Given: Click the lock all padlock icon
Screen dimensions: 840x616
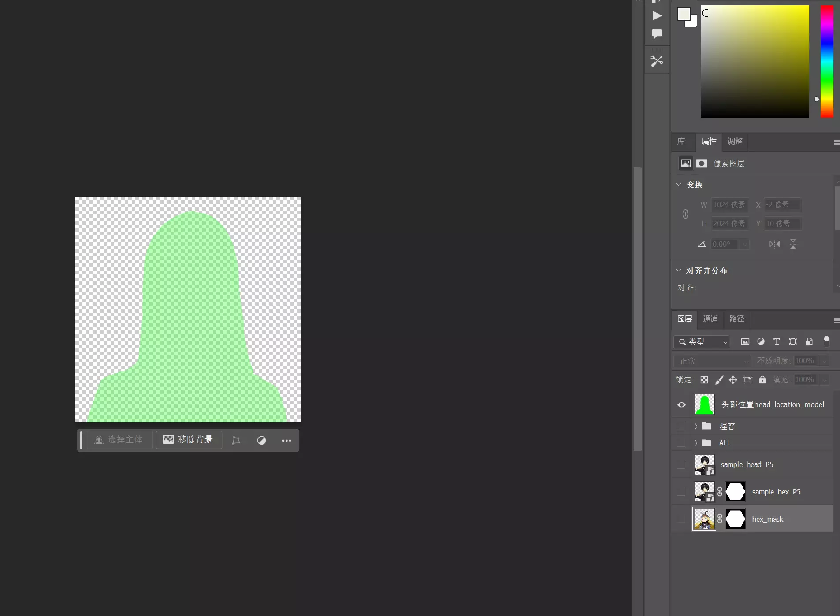Looking at the screenshot, I should (x=762, y=380).
